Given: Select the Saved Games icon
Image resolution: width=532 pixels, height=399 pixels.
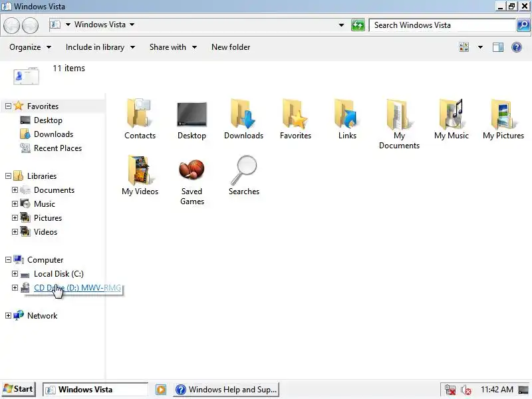Looking at the screenshot, I should (x=192, y=170).
